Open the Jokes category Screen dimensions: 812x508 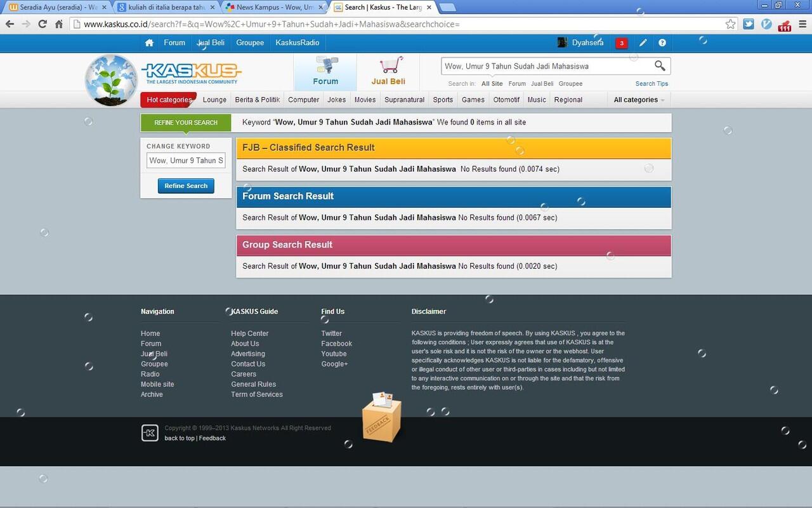click(337, 100)
